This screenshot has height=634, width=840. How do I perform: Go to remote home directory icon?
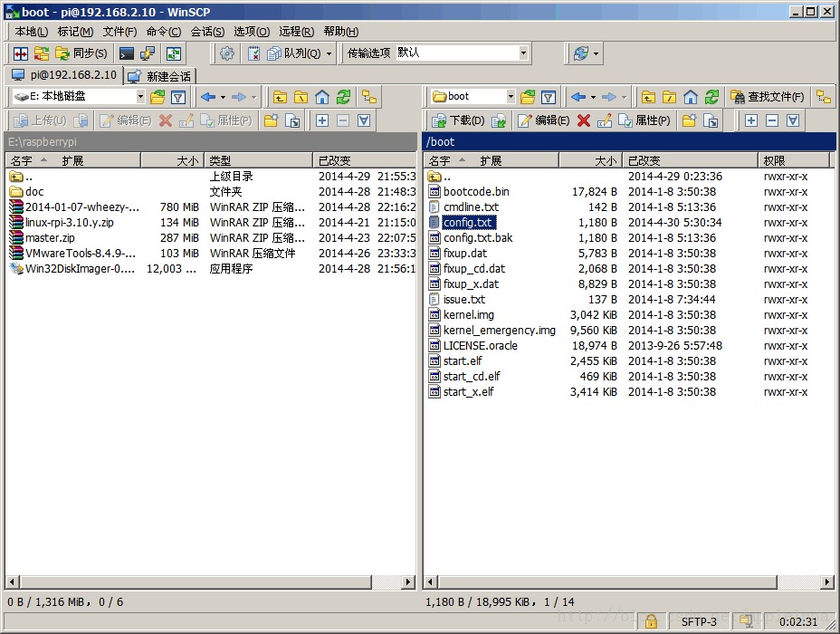pyautogui.click(x=691, y=97)
